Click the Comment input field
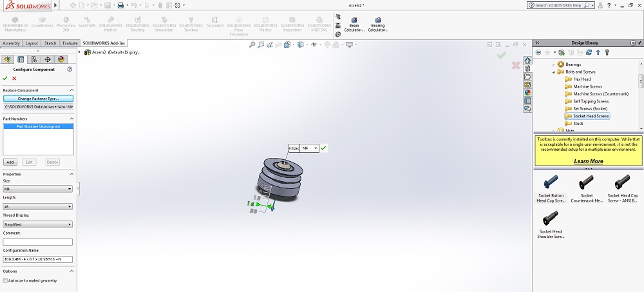The height and width of the screenshot is (292, 644). pyautogui.click(x=37, y=242)
